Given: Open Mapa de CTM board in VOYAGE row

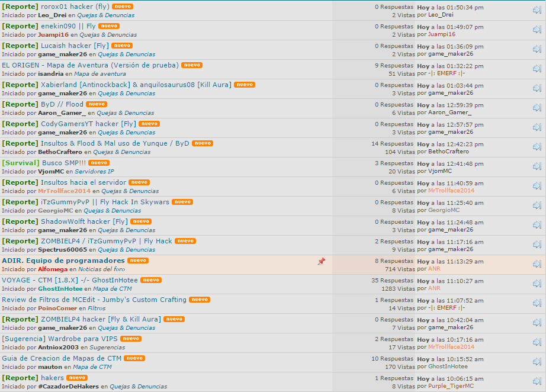Looking at the screenshot, I should (x=113, y=288).
